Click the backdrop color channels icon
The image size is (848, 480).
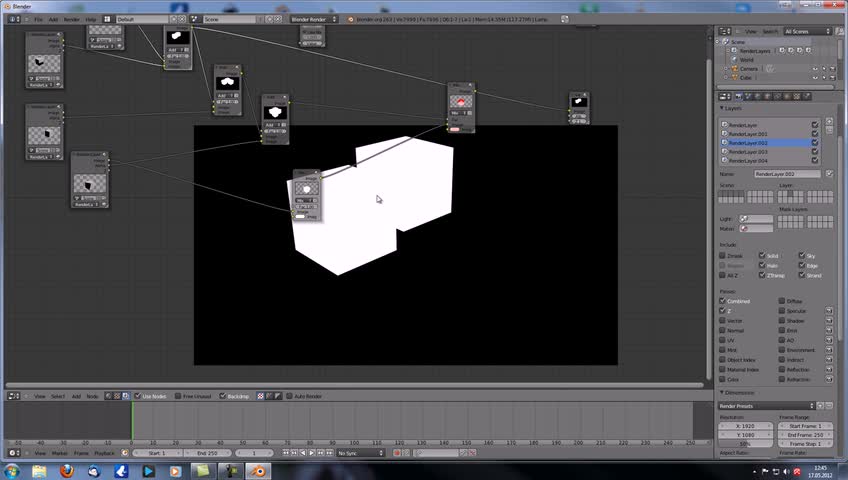click(x=261, y=396)
